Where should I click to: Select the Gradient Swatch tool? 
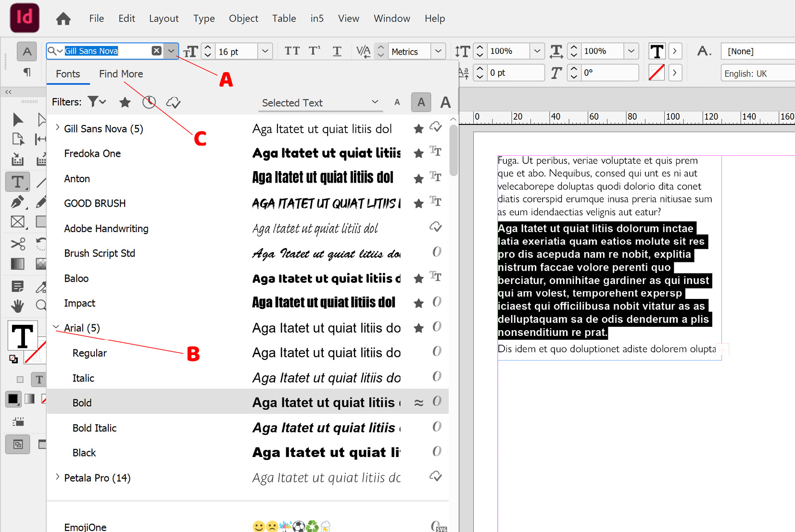click(x=18, y=264)
